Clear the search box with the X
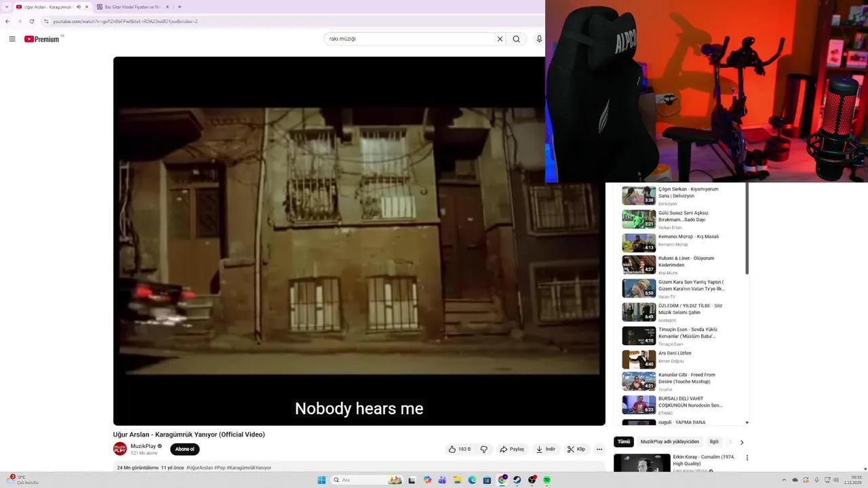This screenshot has width=868, height=488. (500, 39)
